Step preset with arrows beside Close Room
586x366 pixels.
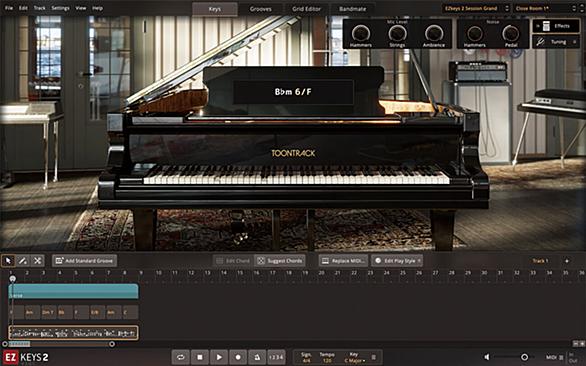(x=574, y=8)
